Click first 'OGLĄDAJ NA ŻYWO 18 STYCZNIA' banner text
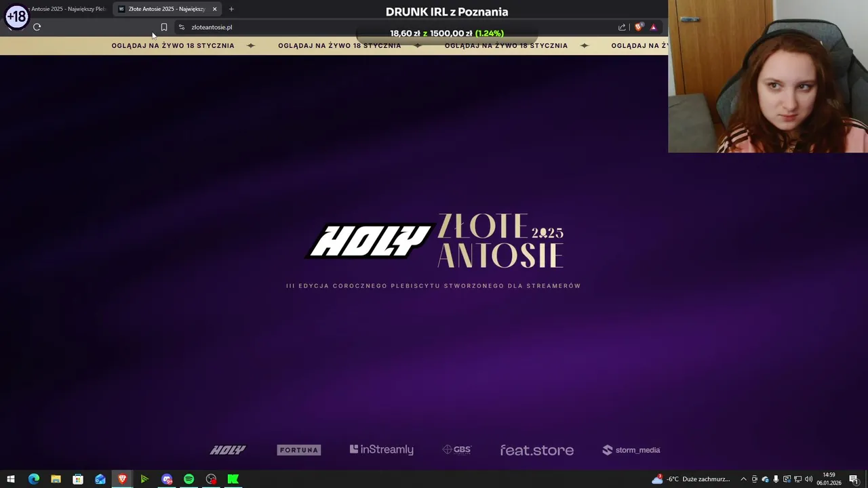868x488 pixels. tap(173, 45)
